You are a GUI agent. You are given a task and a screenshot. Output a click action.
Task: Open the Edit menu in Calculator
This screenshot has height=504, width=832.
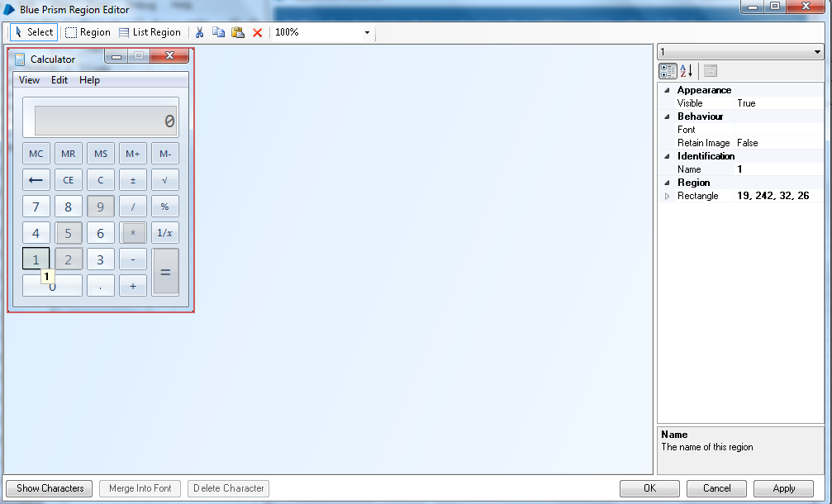point(59,80)
